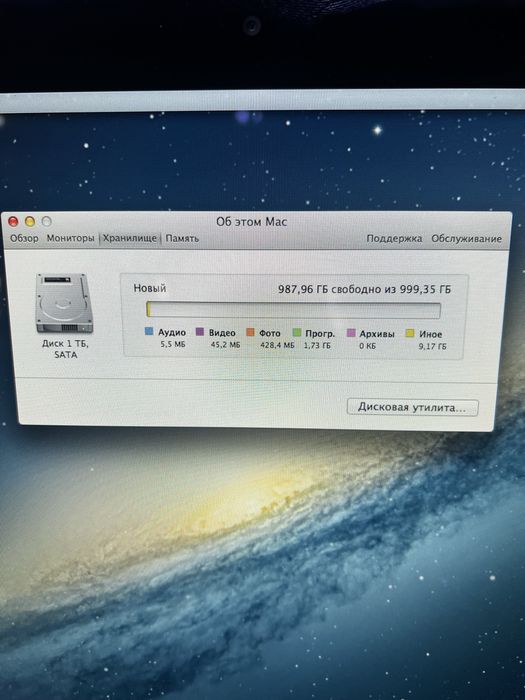Click the Об этом Mac window title
The image size is (525, 700).
(251, 222)
